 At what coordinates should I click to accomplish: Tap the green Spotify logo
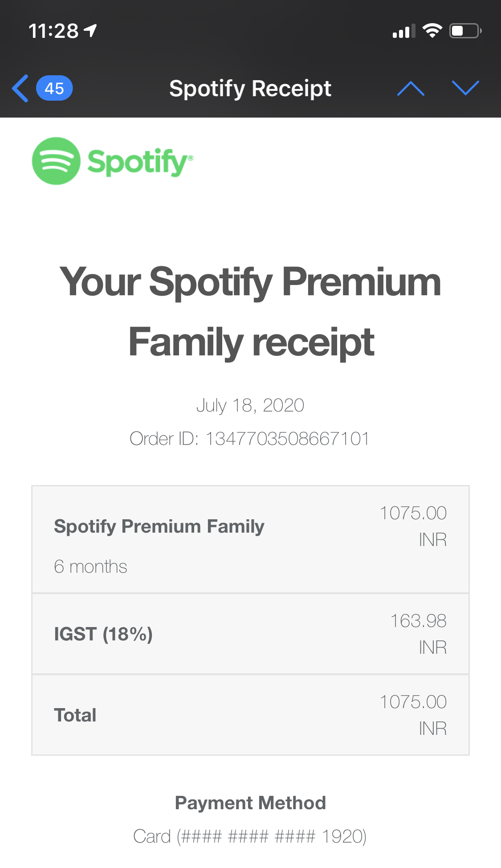coord(113,161)
